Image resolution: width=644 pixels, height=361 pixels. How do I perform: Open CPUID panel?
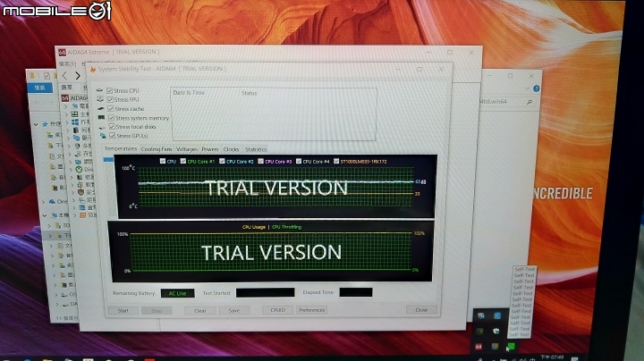click(x=277, y=310)
